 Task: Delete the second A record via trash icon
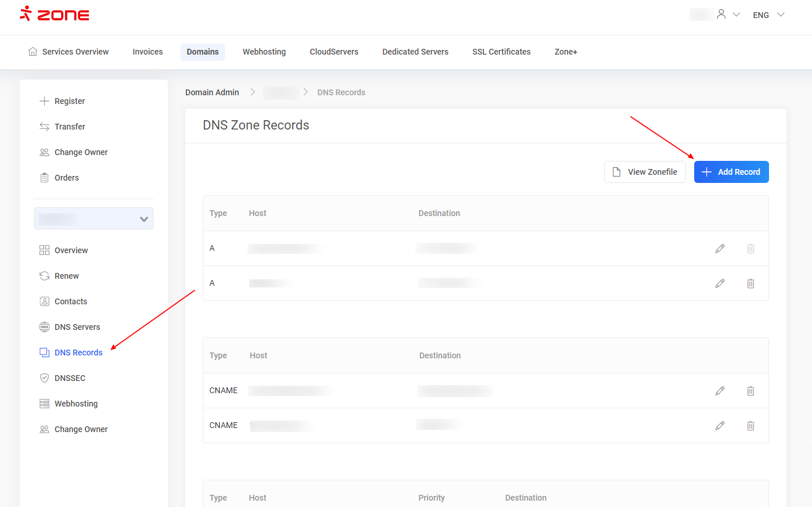[750, 283]
